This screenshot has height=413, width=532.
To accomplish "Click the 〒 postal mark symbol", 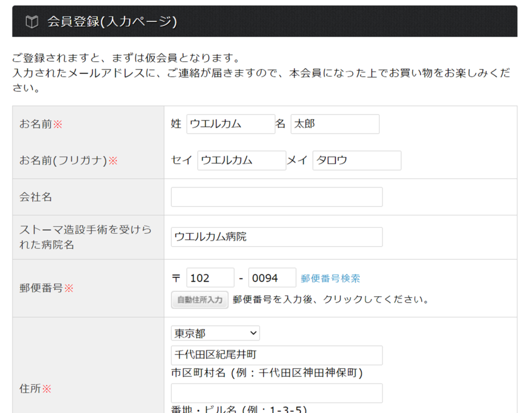I will 176,278.
